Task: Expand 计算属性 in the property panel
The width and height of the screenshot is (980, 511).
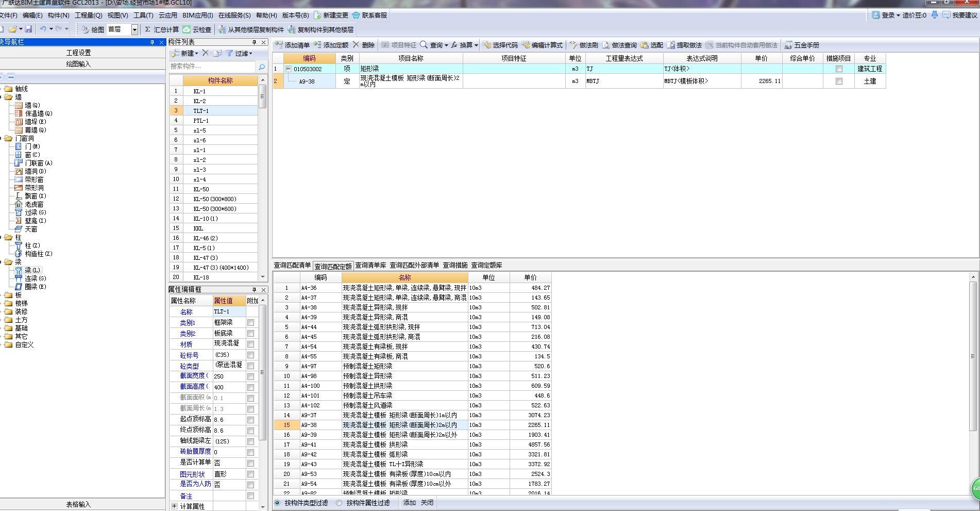Action: (174, 506)
